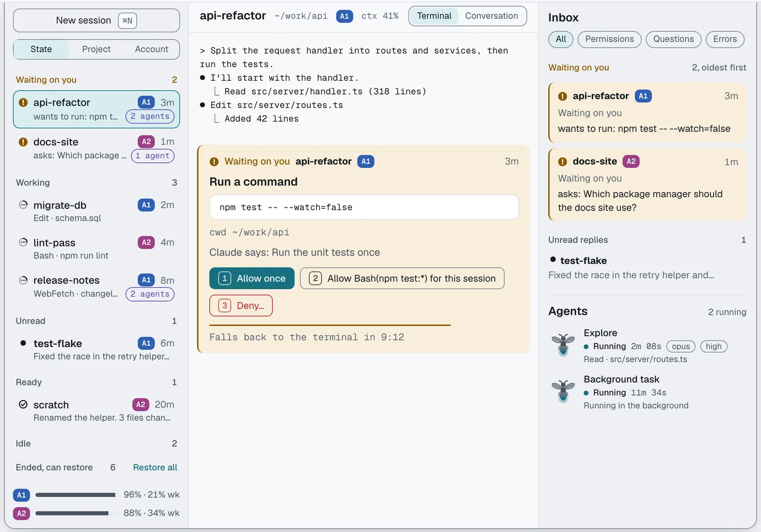Click A2 badge on the scratch session
Viewport: 761px width, 532px height.
click(x=141, y=405)
